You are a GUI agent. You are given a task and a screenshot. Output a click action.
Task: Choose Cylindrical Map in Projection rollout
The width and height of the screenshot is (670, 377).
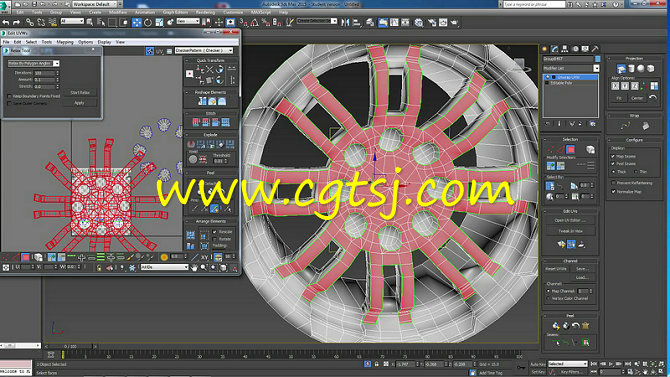coord(631,69)
